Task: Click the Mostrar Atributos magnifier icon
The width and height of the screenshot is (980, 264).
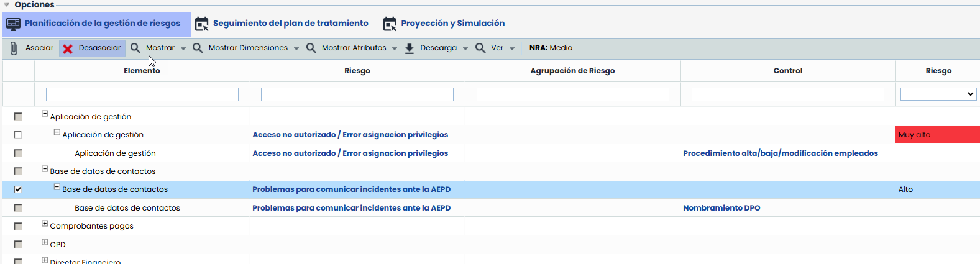Action: 311,48
